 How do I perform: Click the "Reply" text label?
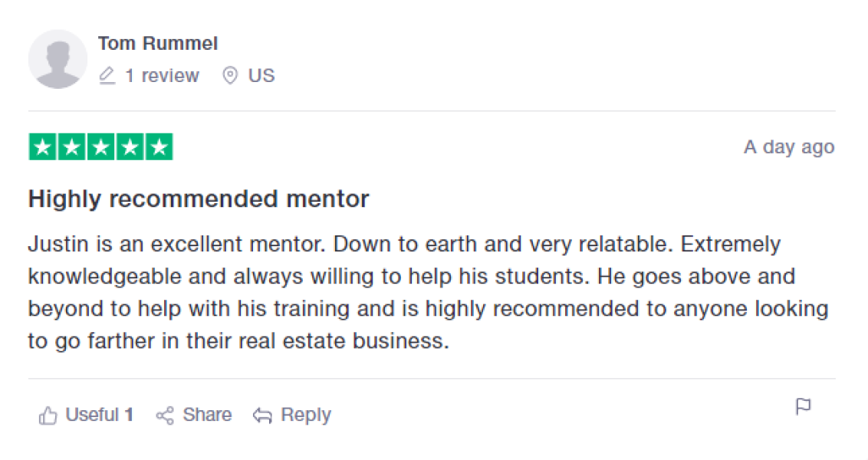click(306, 416)
